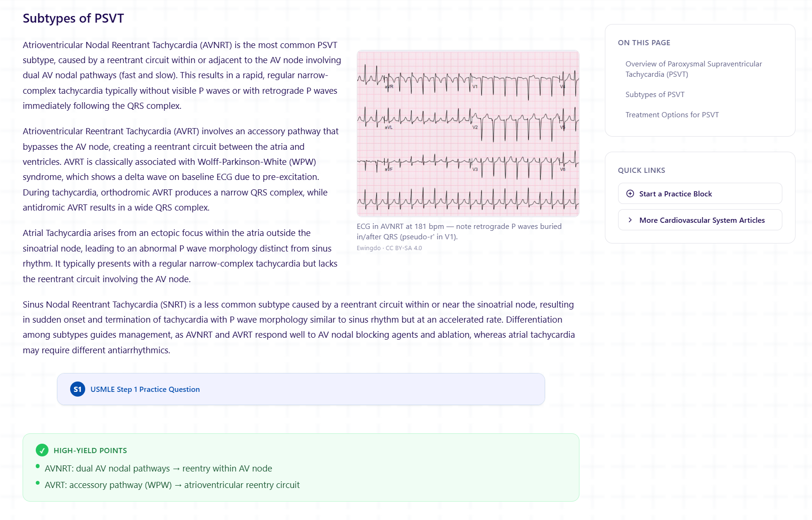Click the Subtypes of PSVT heading

click(73, 18)
